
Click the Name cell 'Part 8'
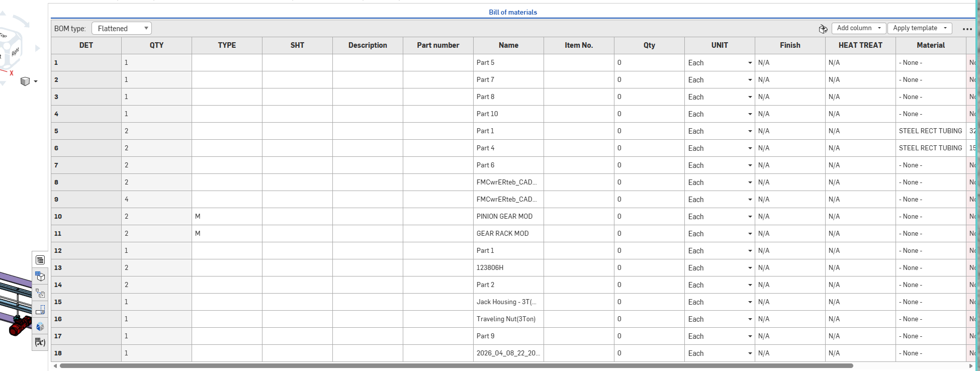pos(508,97)
